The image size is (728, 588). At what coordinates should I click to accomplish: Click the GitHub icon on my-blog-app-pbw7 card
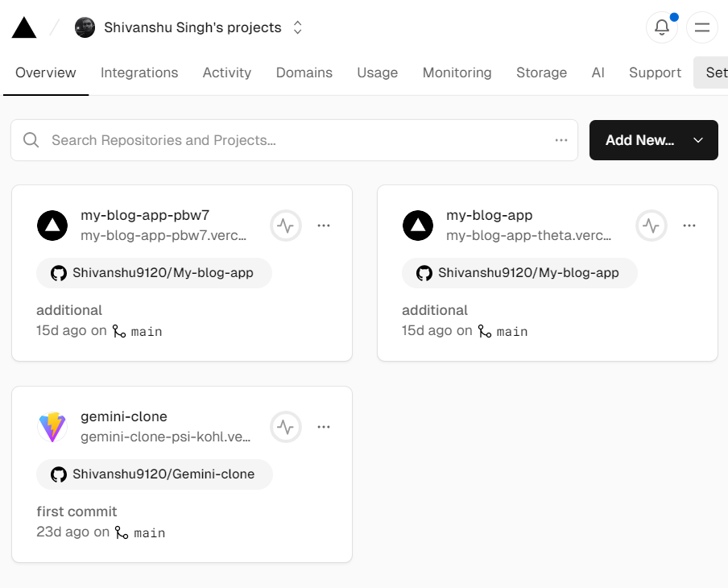pos(59,273)
